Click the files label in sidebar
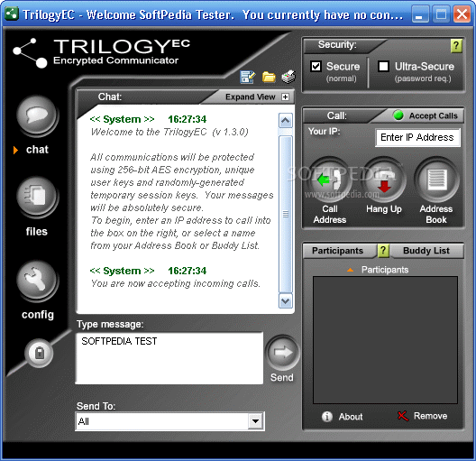The height and width of the screenshot is (461, 476). click(x=37, y=232)
